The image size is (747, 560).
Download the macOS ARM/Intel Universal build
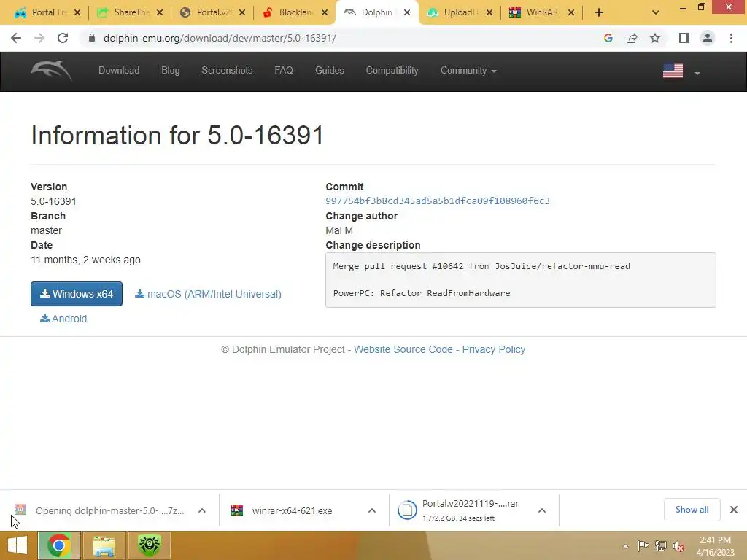(208, 294)
